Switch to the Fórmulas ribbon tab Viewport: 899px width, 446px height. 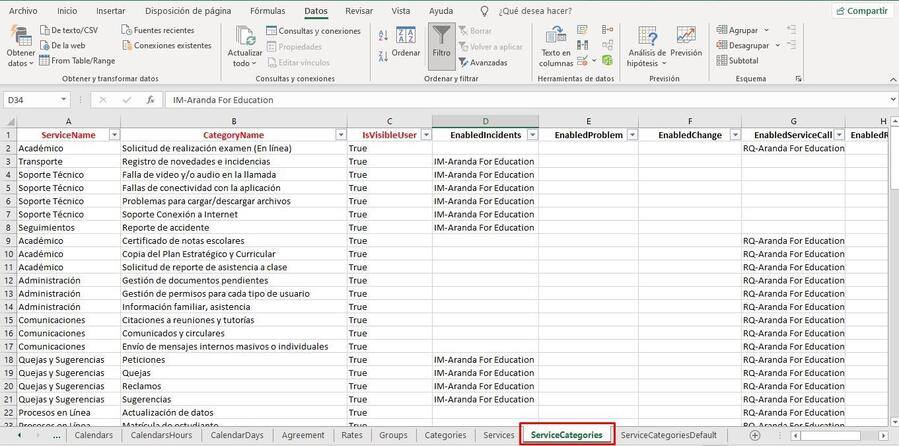point(267,11)
